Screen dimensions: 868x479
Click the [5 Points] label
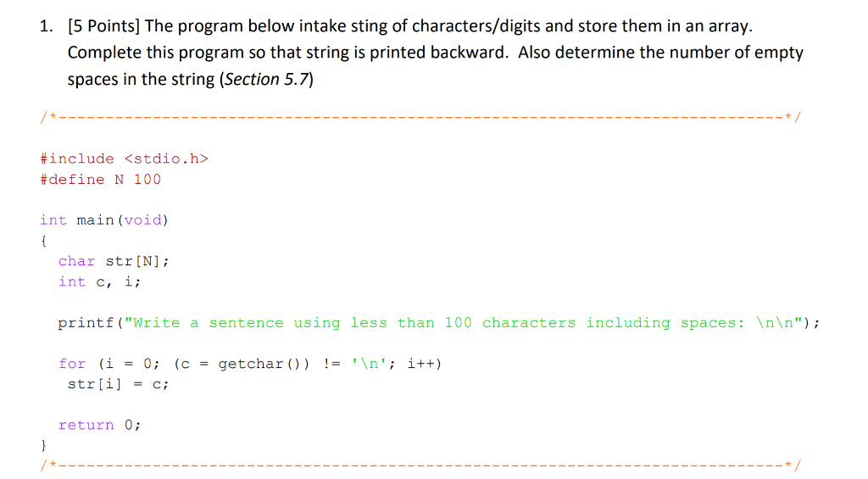pyautogui.click(x=104, y=26)
